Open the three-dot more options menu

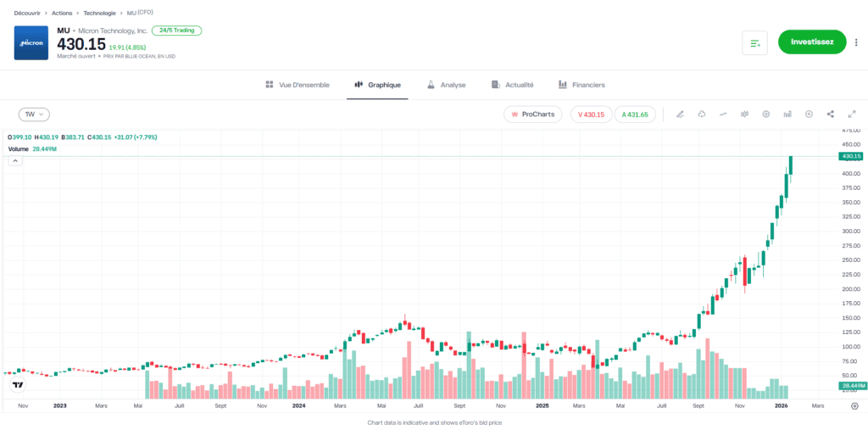(857, 42)
